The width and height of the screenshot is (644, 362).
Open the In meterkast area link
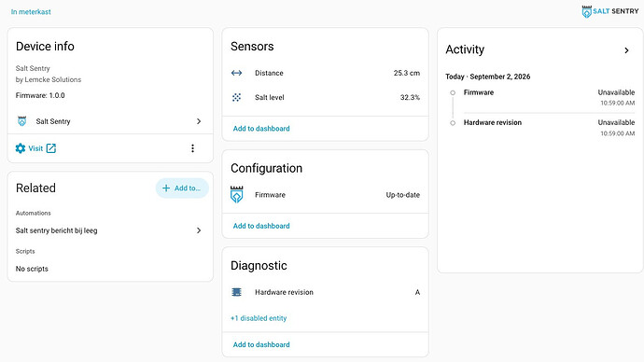pyautogui.click(x=31, y=12)
